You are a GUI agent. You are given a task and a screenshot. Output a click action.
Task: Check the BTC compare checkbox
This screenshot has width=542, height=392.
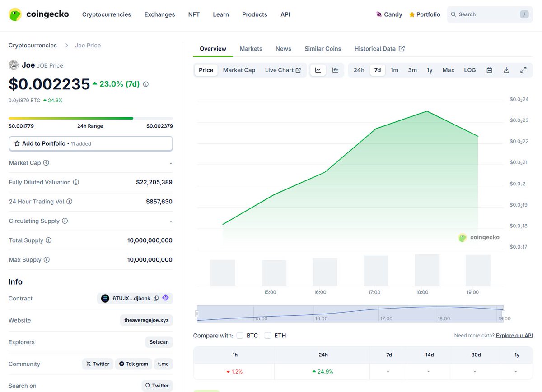tap(240, 336)
